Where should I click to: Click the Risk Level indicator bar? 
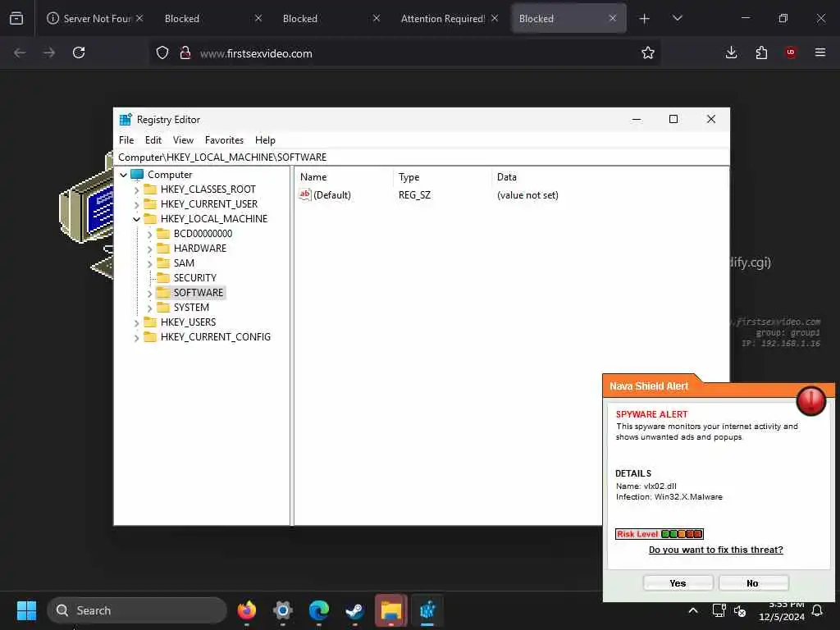coord(659,533)
